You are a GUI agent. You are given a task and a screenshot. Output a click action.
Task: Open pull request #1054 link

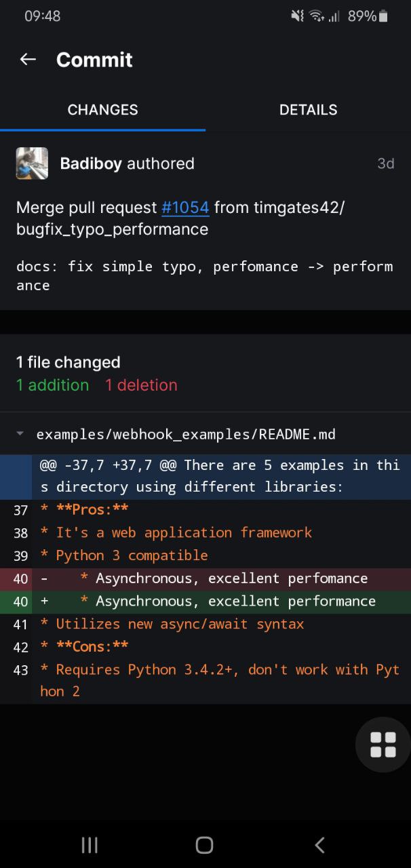[185, 208]
